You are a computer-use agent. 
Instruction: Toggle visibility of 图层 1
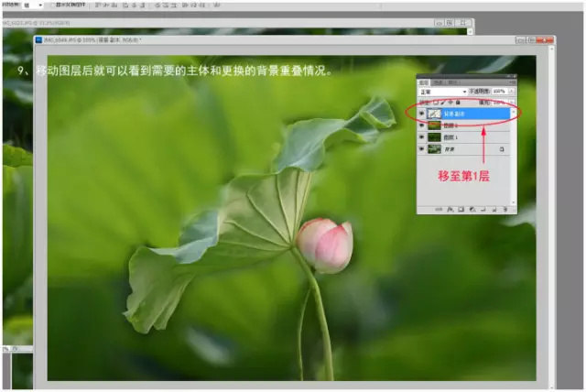(421, 136)
